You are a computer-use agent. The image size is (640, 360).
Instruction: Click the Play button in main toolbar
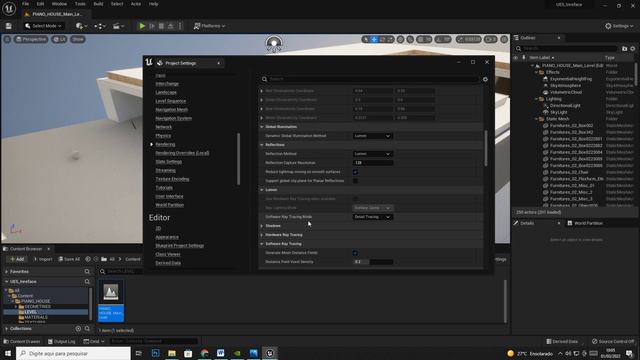[142, 26]
